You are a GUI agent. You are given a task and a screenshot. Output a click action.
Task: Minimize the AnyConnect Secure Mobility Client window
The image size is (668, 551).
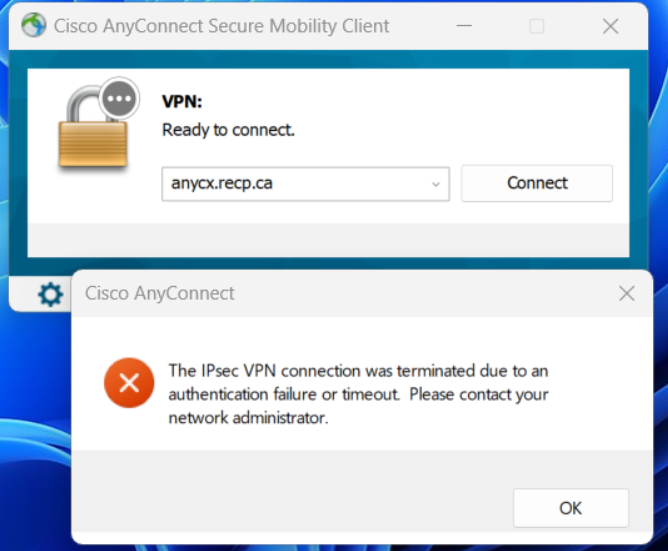[x=464, y=26]
